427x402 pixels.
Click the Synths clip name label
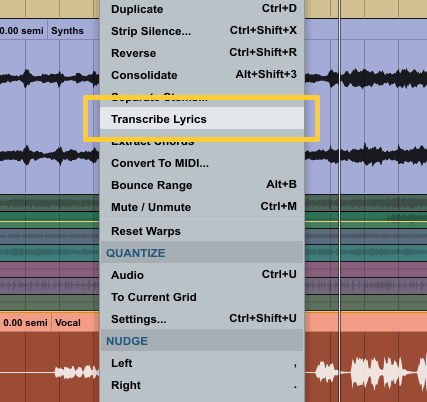coord(67,31)
